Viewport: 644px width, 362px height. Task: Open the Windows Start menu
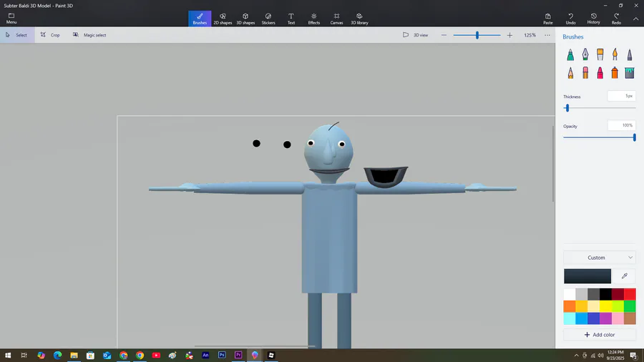[8, 356]
